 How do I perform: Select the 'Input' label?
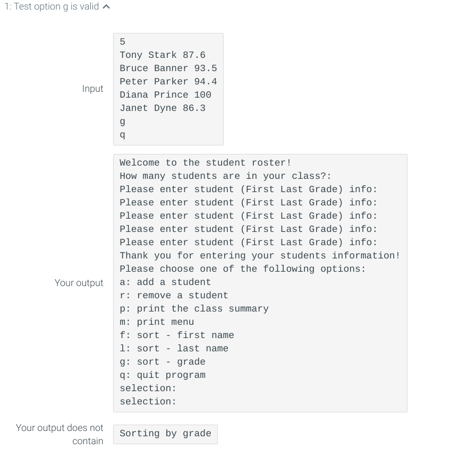(93, 89)
